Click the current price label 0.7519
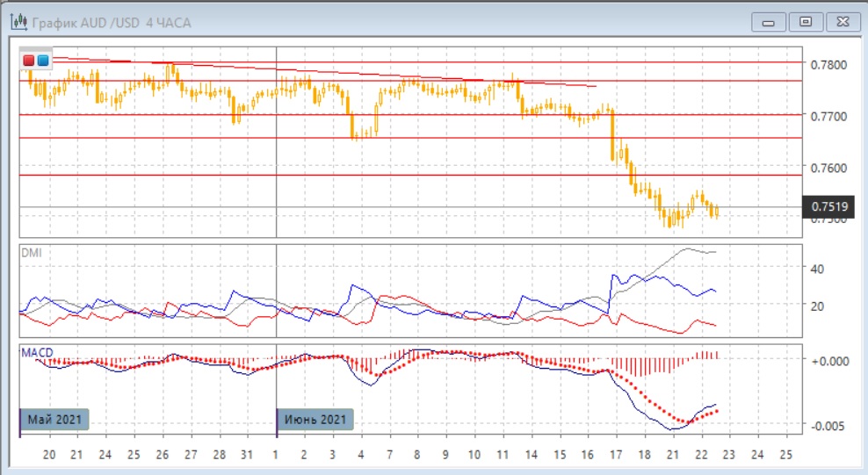Image resolution: width=868 pixels, height=475 pixels. [830, 207]
